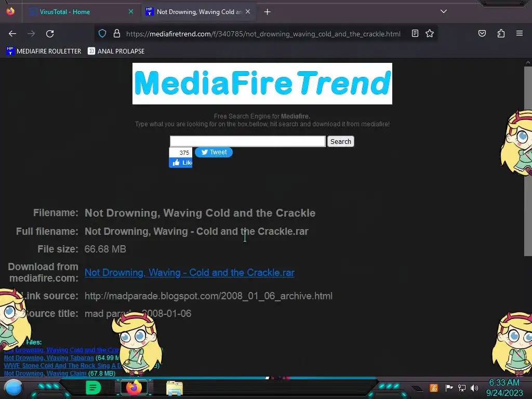532x399 pixels.
Task: Click the Facebook Like button
Action: coord(181,163)
